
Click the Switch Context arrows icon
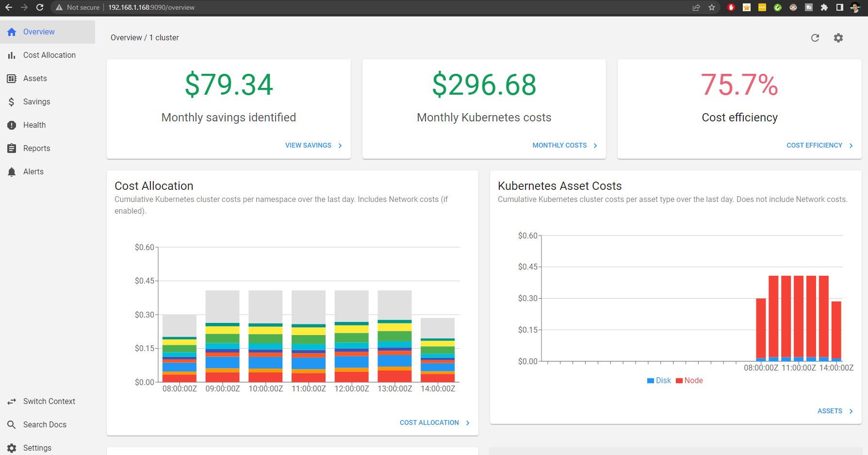12,402
